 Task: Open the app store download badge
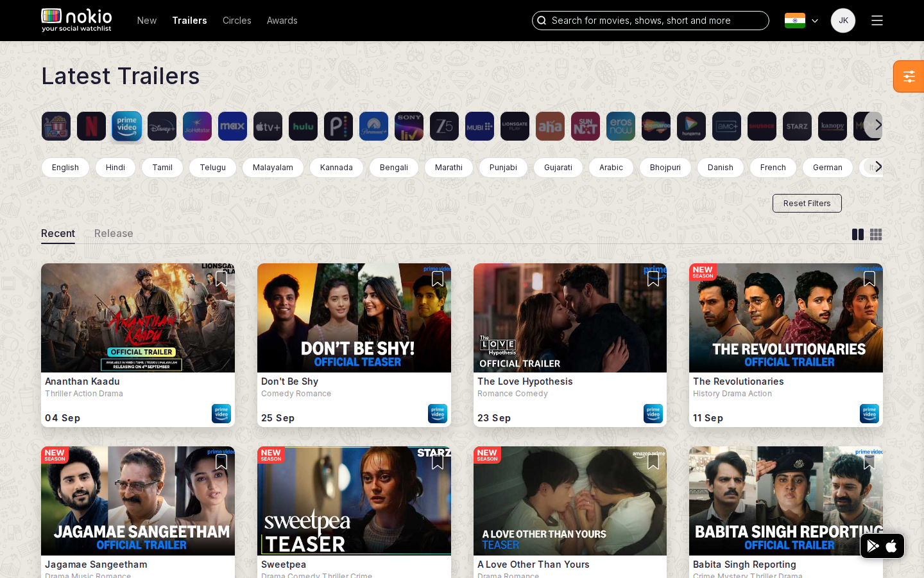pos(882,546)
